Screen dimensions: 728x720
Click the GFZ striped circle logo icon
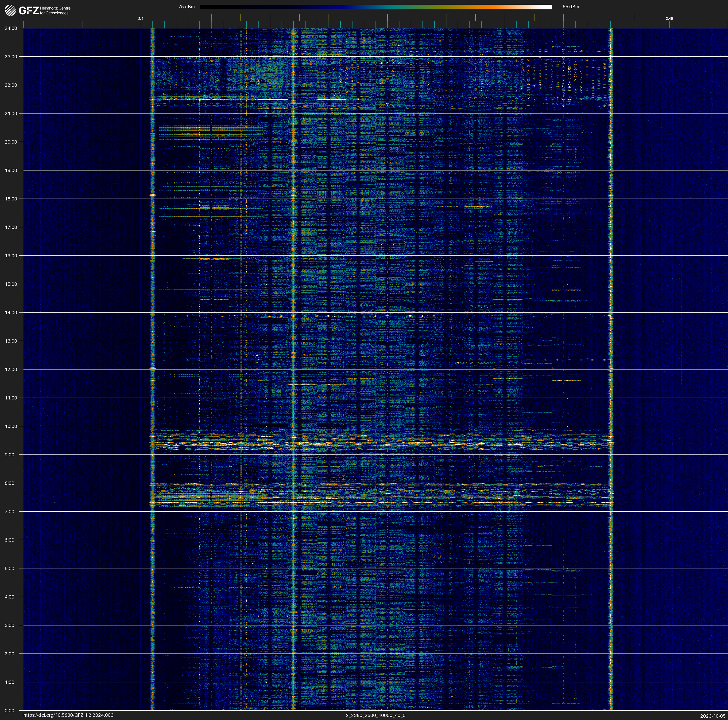[10, 11]
